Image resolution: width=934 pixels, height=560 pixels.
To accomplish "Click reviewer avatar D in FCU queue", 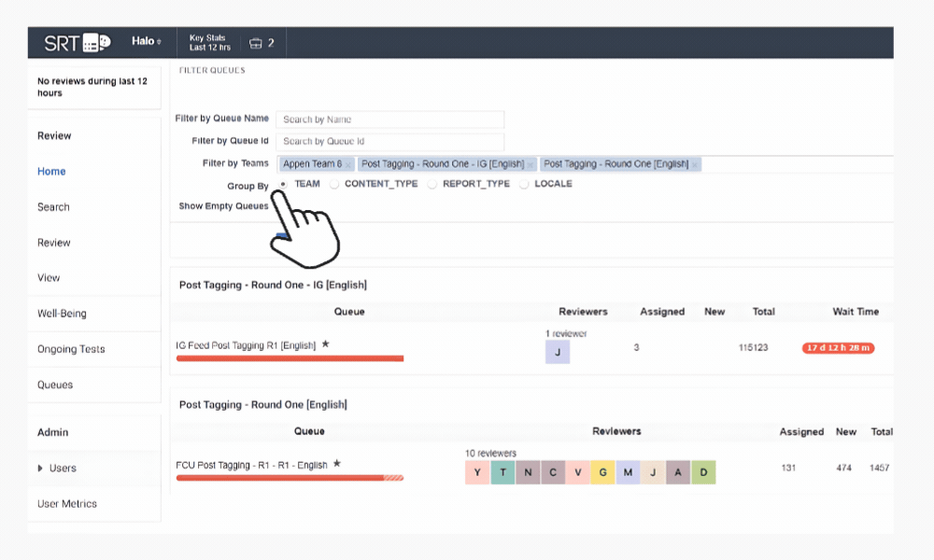I will (x=704, y=473).
